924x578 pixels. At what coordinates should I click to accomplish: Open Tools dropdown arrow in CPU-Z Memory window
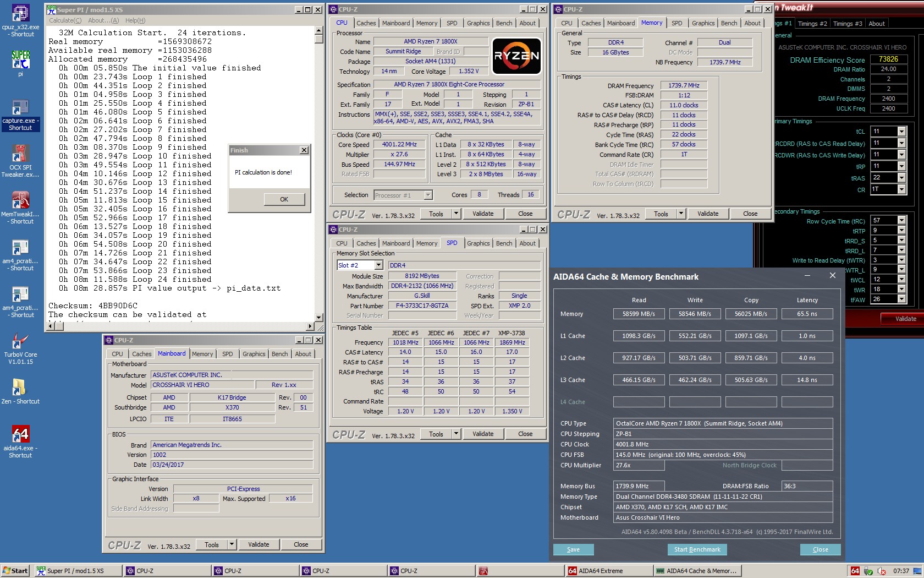681,214
